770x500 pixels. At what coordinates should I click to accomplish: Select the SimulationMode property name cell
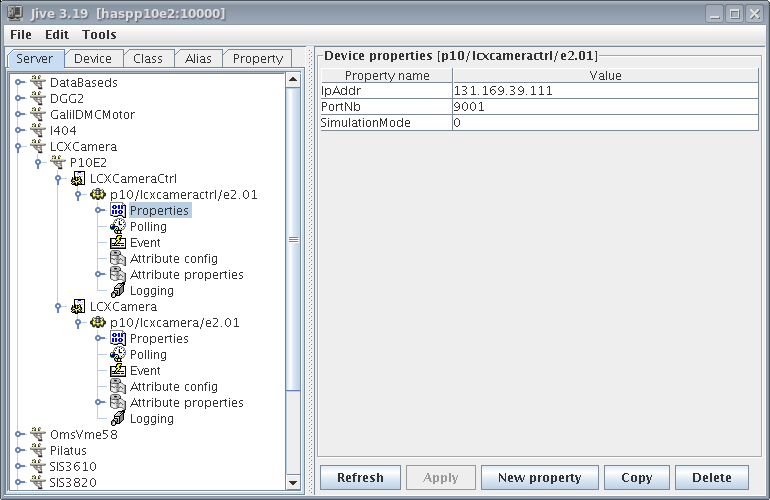tap(386, 123)
